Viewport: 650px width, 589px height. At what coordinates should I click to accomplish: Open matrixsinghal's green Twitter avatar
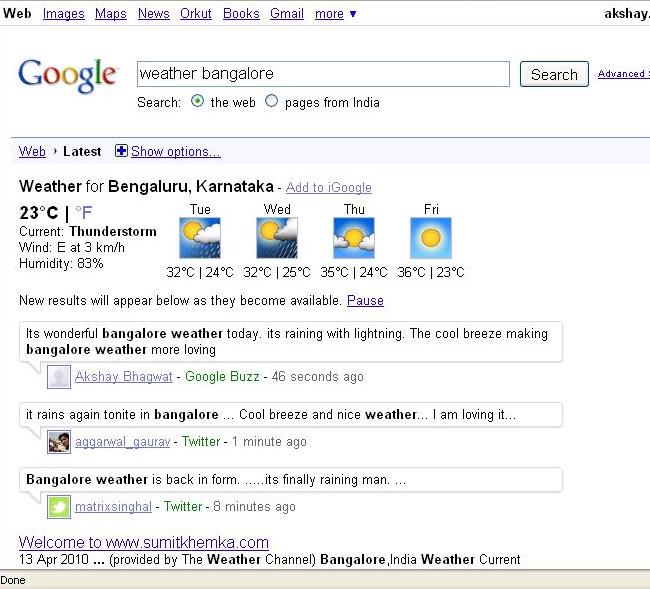click(59, 507)
